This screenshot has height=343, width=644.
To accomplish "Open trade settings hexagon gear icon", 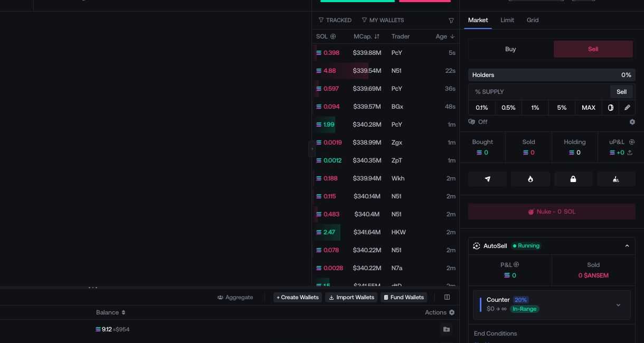I will pos(632,122).
